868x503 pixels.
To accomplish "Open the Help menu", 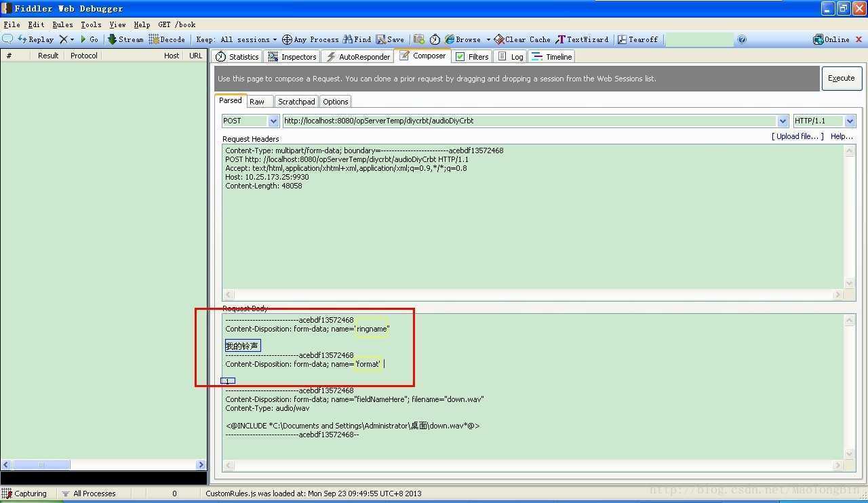I will [142, 24].
